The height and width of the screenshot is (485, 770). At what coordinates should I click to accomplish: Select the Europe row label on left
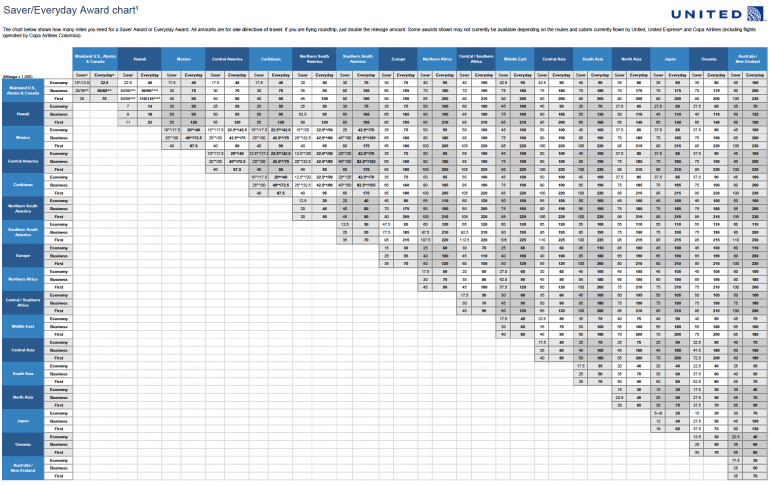[x=24, y=255]
